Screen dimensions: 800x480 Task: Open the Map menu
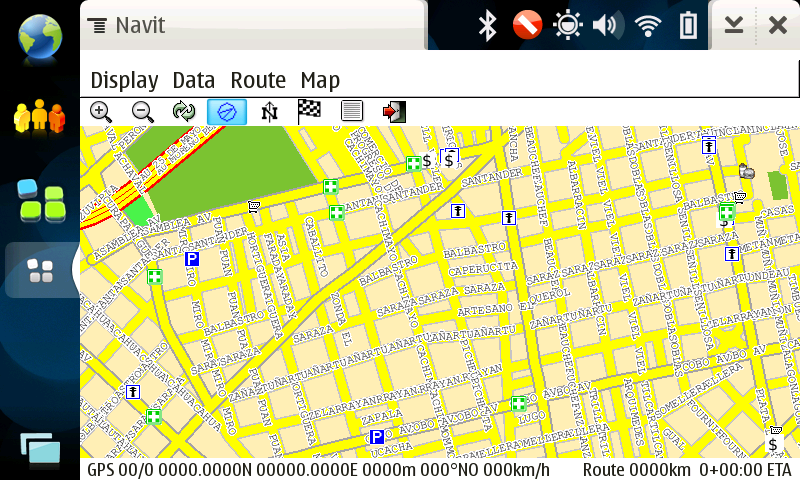pyautogui.click(x=320, y=80)
